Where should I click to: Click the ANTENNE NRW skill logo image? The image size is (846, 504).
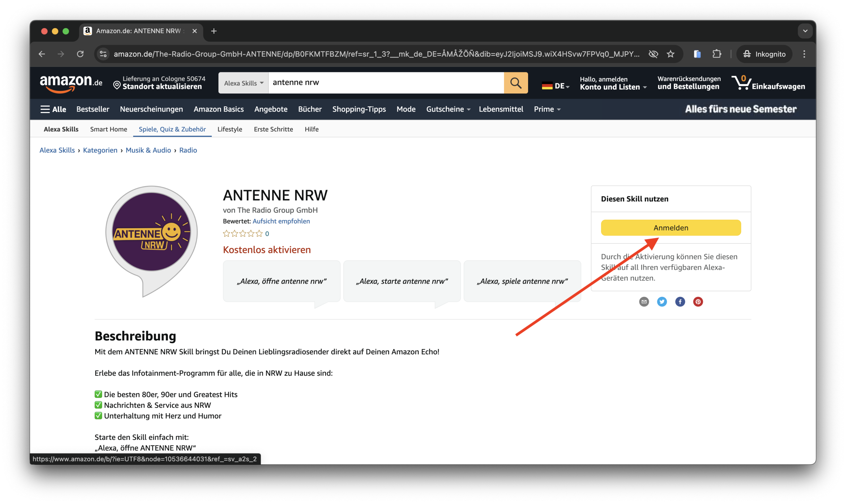point(152,241)
